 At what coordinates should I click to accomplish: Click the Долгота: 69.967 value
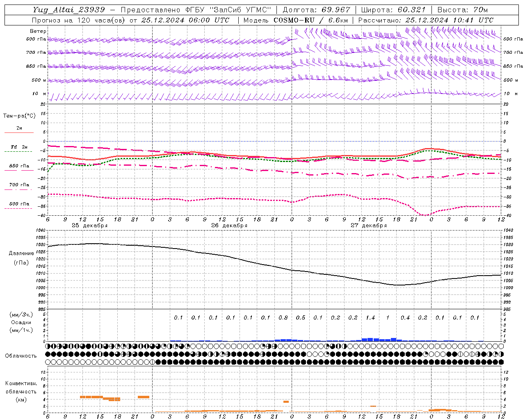317,10
